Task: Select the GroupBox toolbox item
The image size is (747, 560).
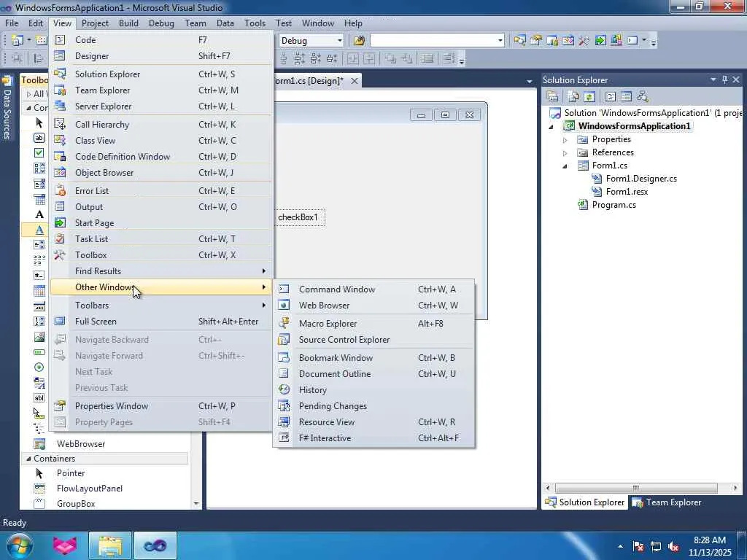Action: [x=76, y=503]
